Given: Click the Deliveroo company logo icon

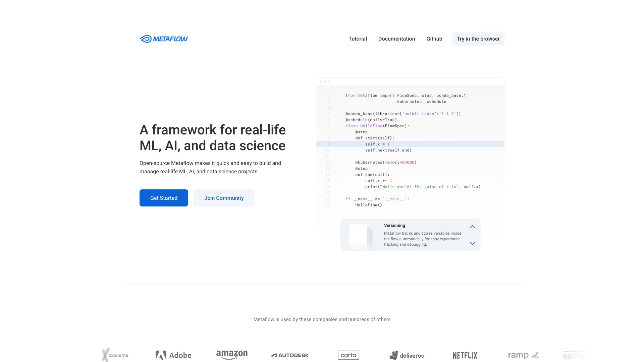Looking at the screenshot, I should pos(393,355).
